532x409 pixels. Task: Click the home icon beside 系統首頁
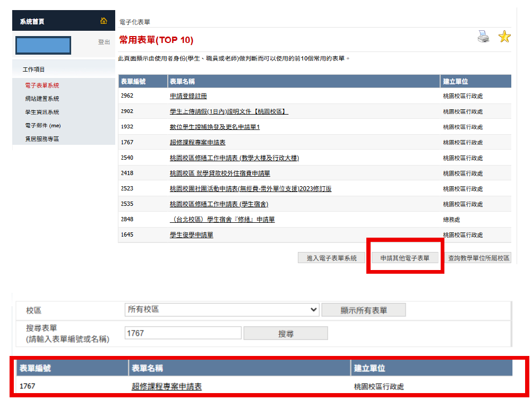tap(104, 21)
